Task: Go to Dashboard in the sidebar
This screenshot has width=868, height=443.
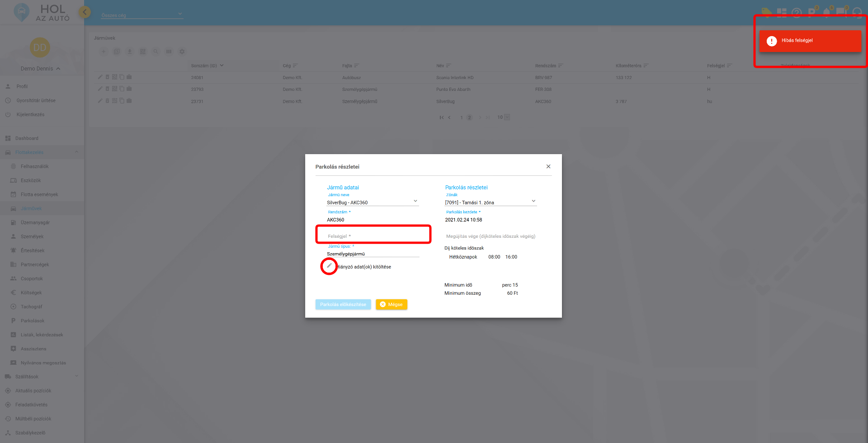Action: [x=27, y=138]
